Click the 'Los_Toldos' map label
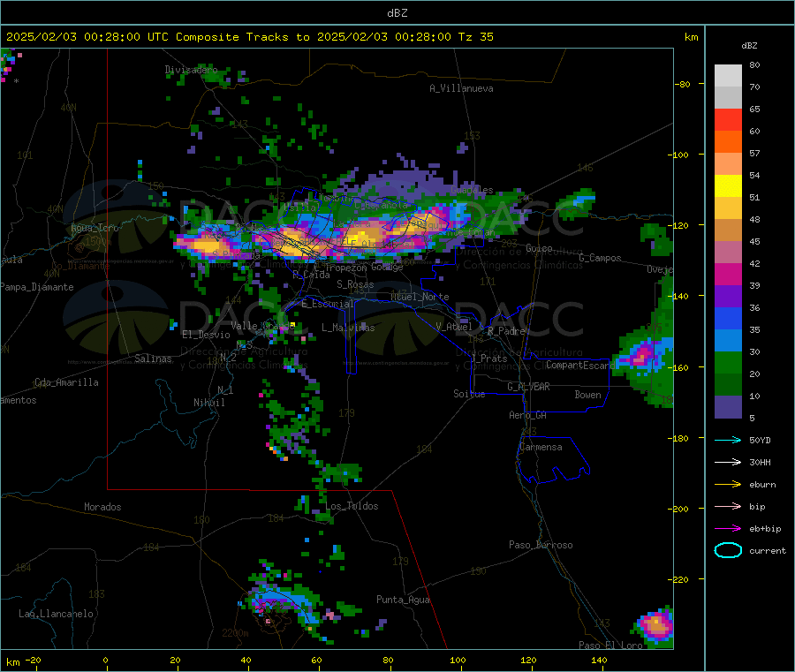 coord(352,506)
